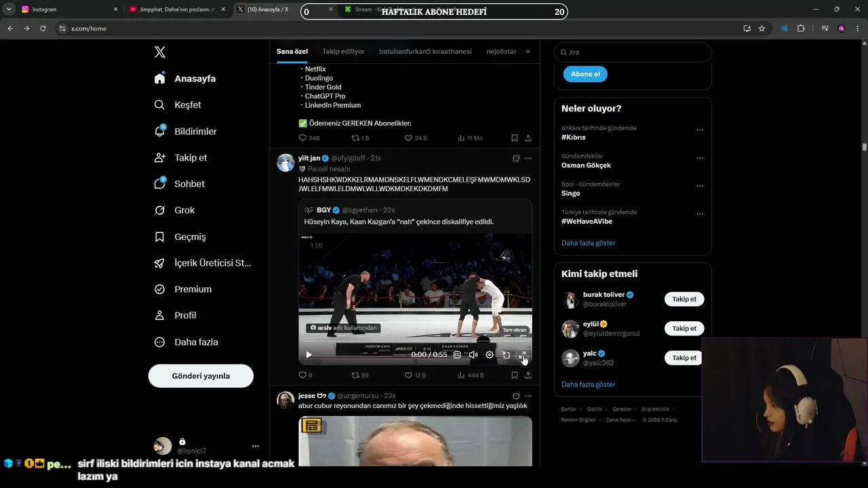This screenshot has height=488, width=868.
Task: Open Keşfet in the sidebar
Action: click(x=178, y=105)
